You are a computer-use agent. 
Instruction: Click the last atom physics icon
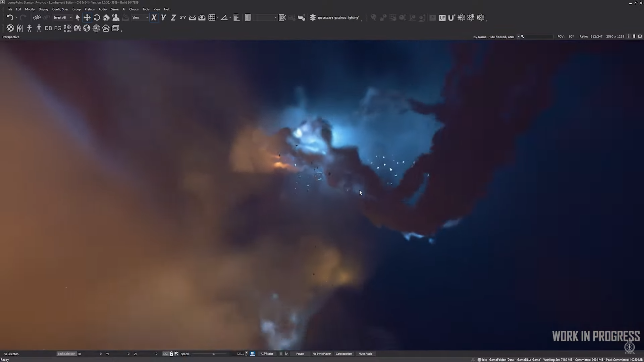[x=481, y=17]
